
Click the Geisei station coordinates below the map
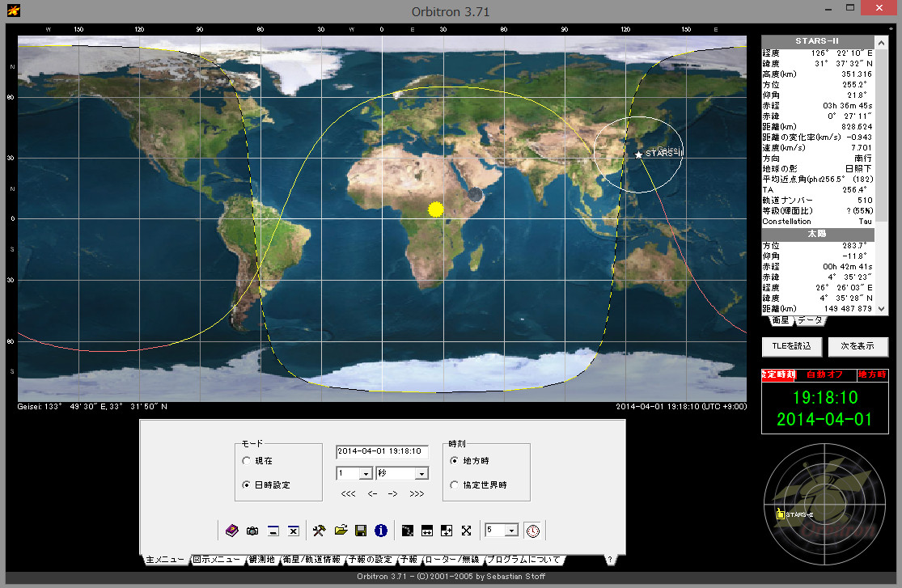click(x=92, y=407)
